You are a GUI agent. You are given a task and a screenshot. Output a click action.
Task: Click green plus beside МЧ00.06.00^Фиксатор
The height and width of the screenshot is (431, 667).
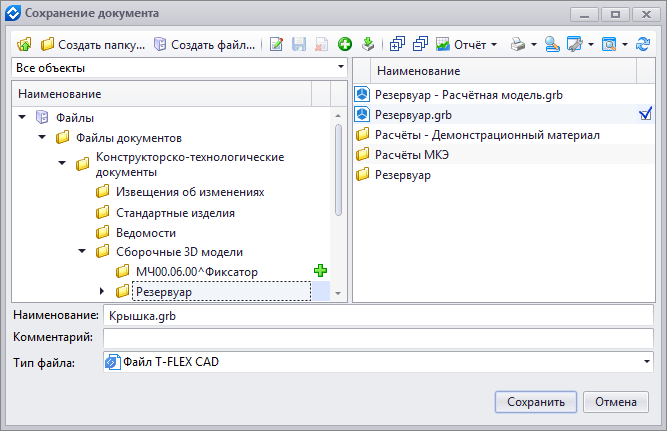(320, 271)
